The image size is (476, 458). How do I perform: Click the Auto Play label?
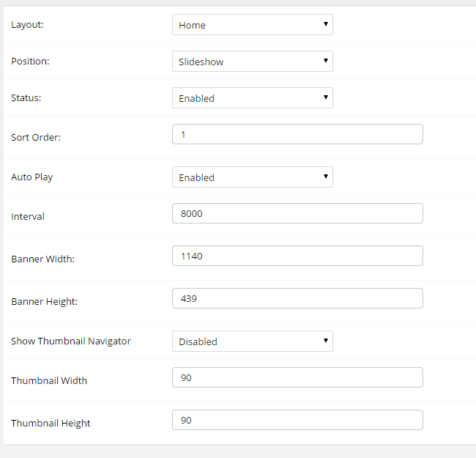(x=32, y=177)
